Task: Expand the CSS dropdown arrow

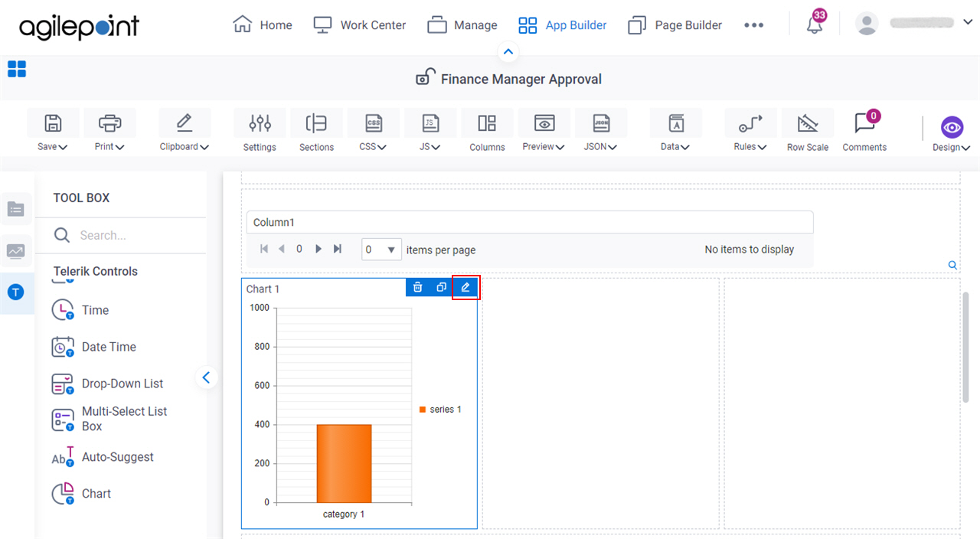Action: coord(382,147)
